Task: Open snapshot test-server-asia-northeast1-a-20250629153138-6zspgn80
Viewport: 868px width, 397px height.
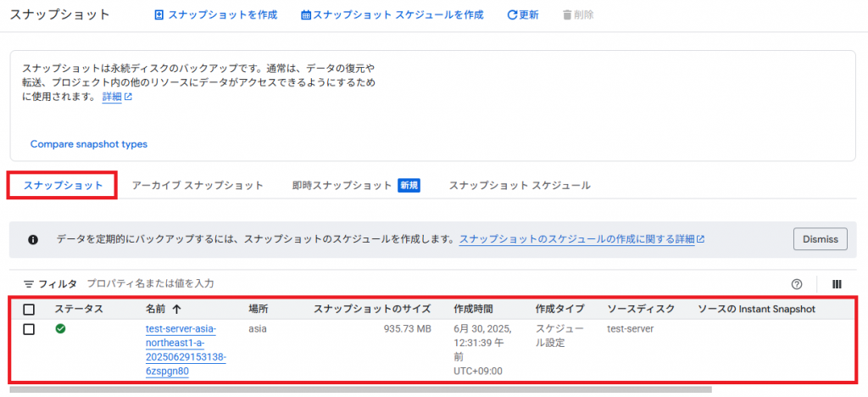Action: click(x=186, y=351)
